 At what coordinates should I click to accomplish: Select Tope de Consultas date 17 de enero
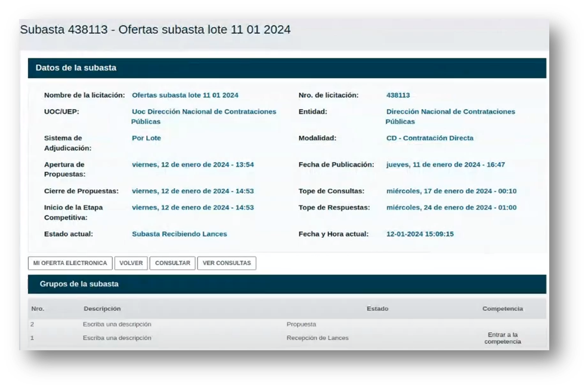(451, 191)
